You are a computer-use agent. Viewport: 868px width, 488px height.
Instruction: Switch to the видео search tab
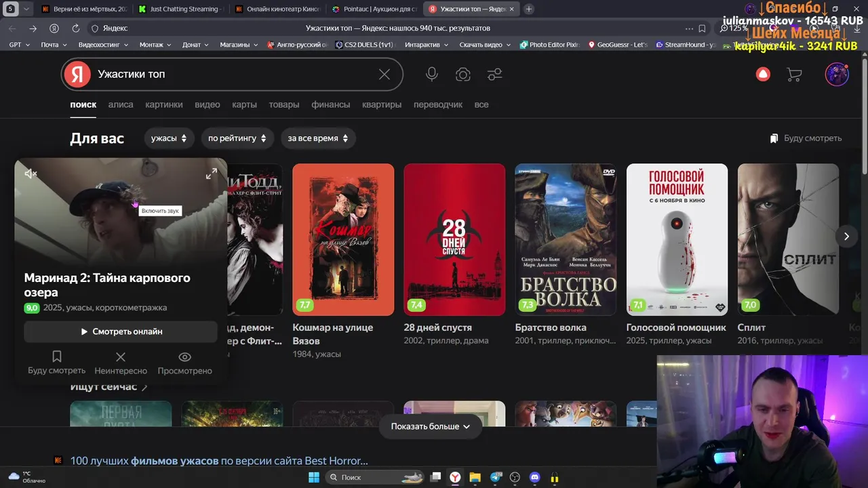pyautogui.click(x=208, y=104)
